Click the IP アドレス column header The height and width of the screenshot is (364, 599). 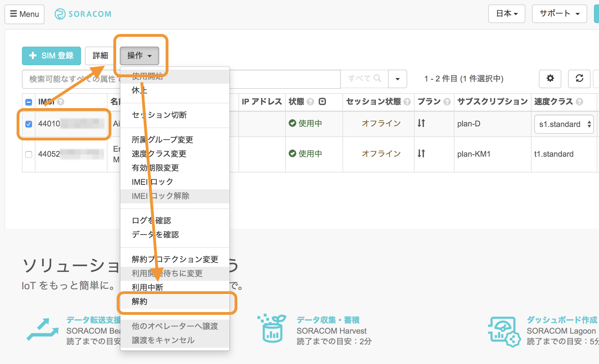[262, 102]
